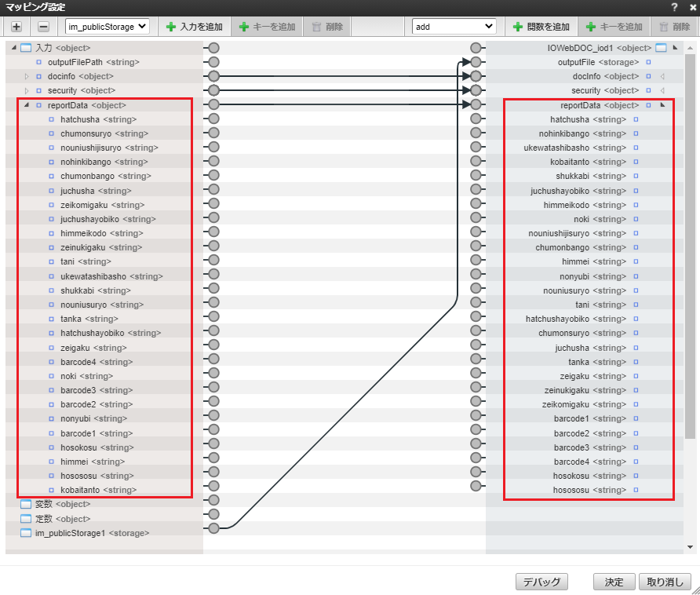The width and height of the screenshot is (700, 595).
Task: Select right himmeikodo string row
Action: click(585, 205)
